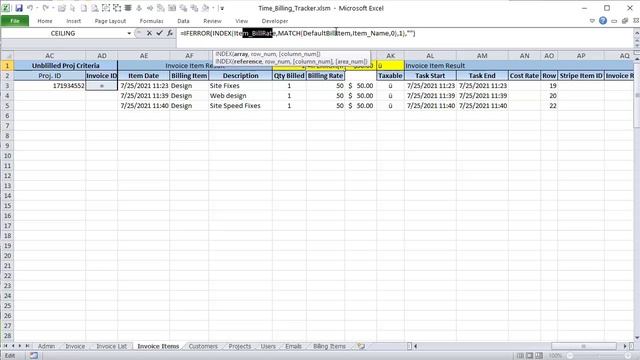Click the Redo arrow icon

click(46, 8)
